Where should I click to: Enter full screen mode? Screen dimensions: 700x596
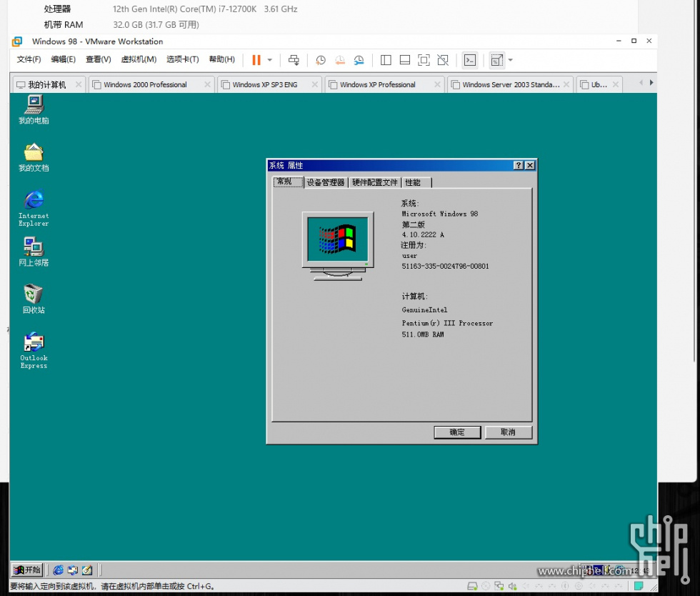tap(424, 60)
